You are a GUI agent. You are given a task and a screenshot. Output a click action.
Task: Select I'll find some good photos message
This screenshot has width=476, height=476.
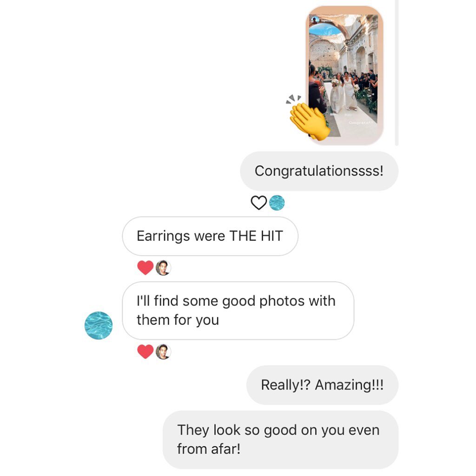[238, 310]
